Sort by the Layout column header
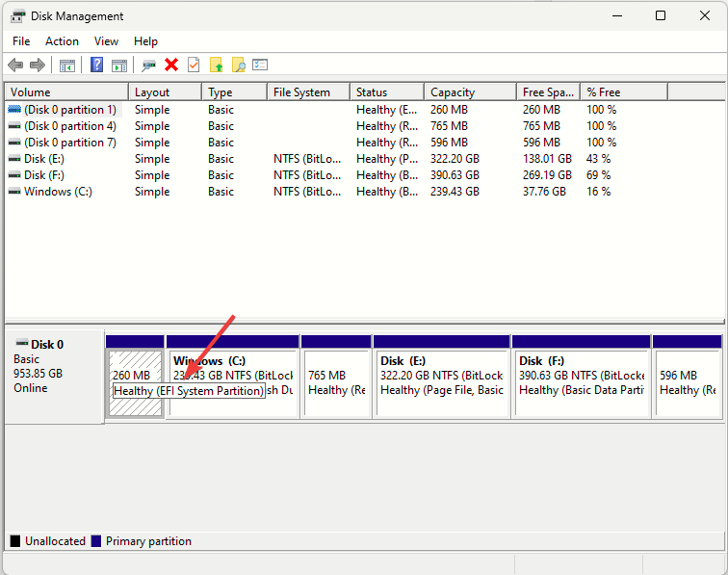 point(166,92)
